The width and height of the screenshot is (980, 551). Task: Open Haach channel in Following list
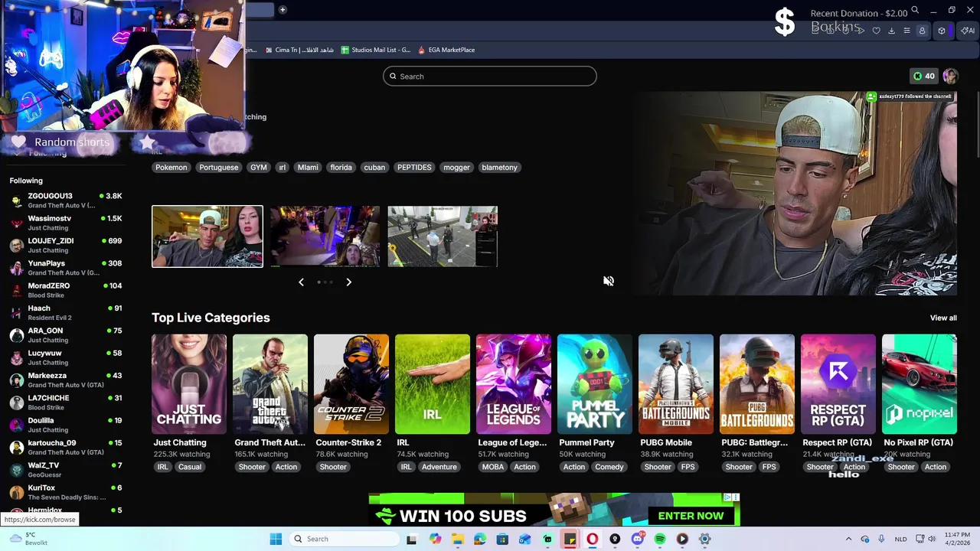[x=67, y=312]
